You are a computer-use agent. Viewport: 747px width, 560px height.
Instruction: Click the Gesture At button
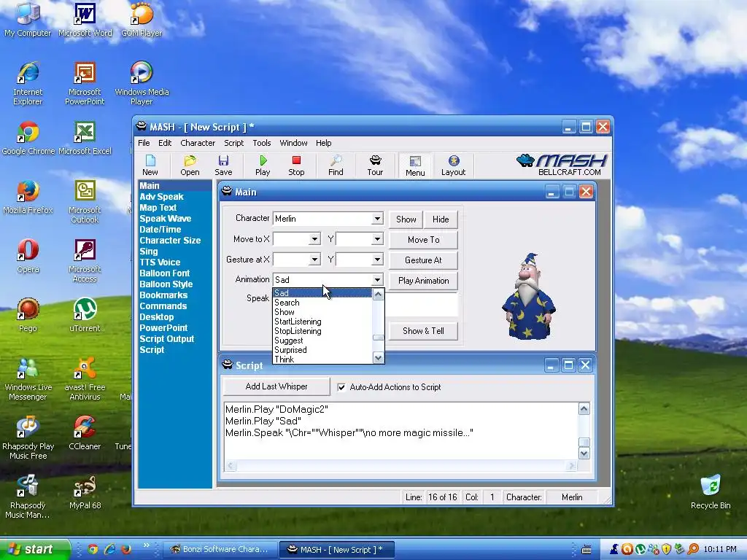424,260
